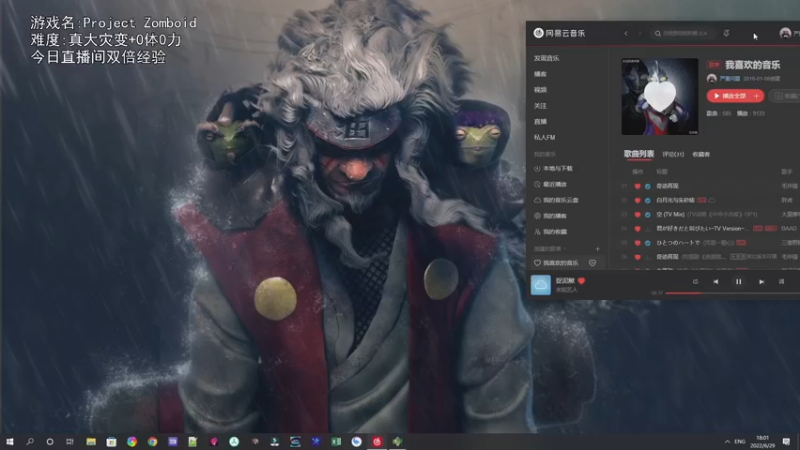Click the red 播放全部 button

click(730, 96)
